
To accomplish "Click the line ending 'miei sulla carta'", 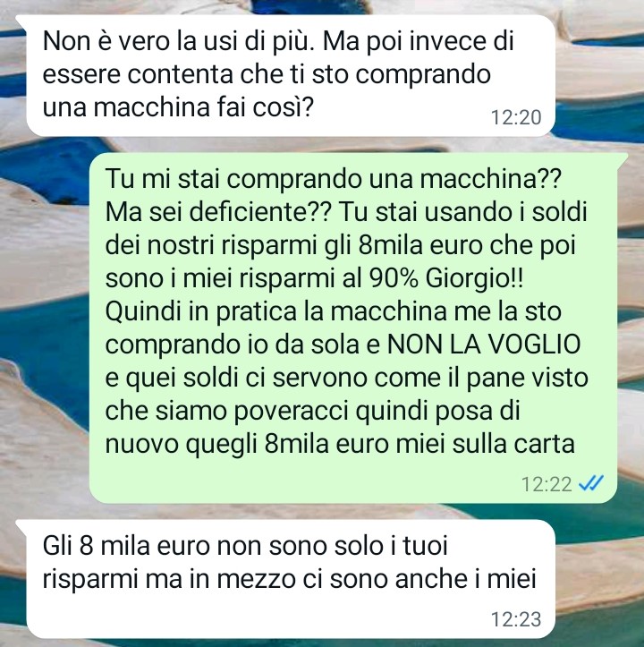I will [340, 445].
